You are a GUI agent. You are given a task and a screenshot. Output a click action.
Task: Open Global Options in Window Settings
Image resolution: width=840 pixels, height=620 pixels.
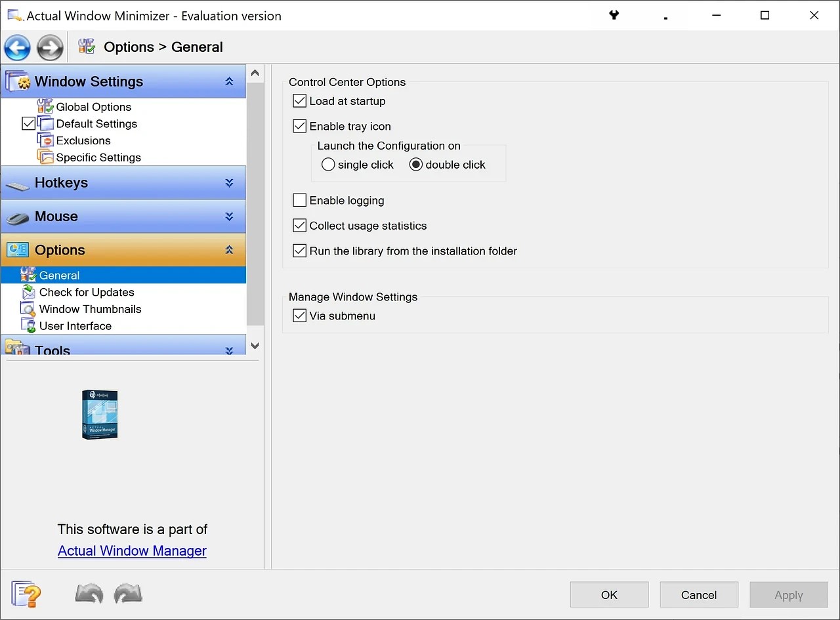tap(94, 106)
